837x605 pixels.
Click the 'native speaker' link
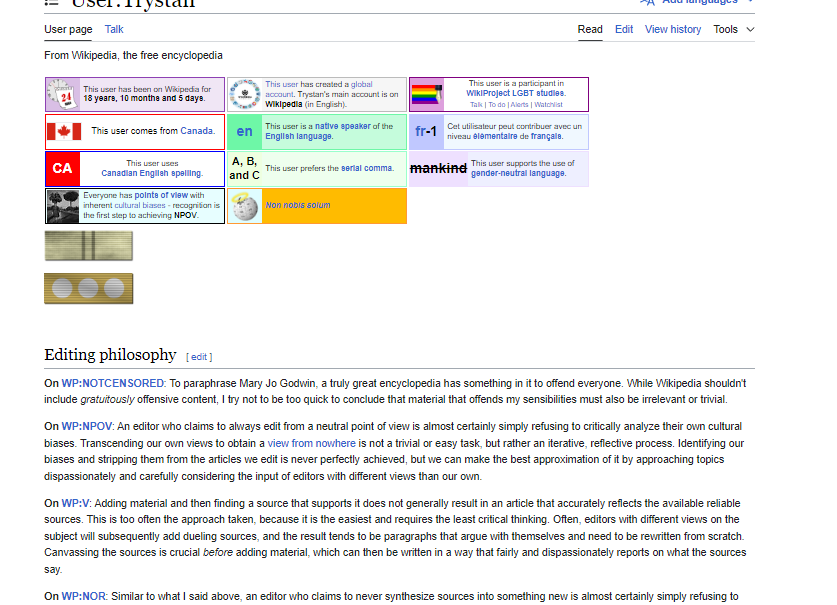343,126
